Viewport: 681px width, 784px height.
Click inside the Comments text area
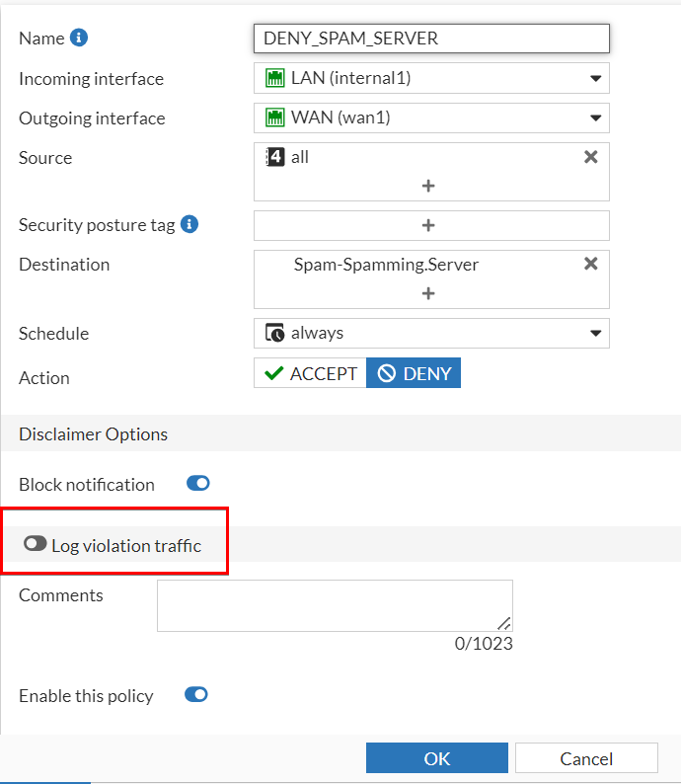tap(334, 604)
